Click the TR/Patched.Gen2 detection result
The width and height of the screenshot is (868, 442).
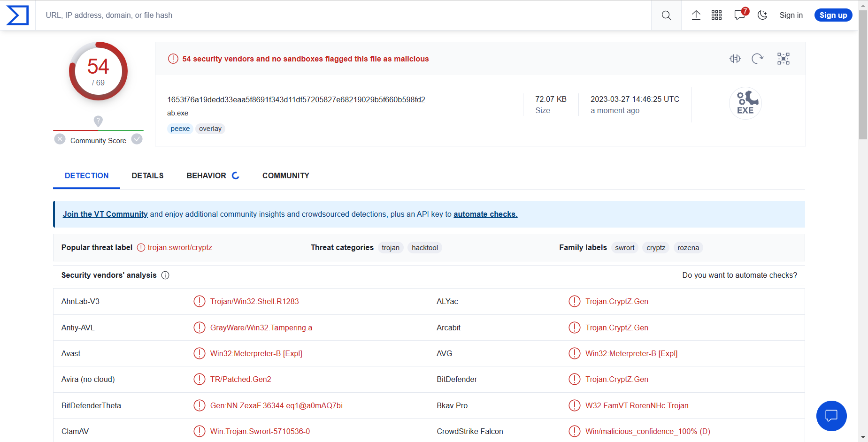tap(241, 379)
